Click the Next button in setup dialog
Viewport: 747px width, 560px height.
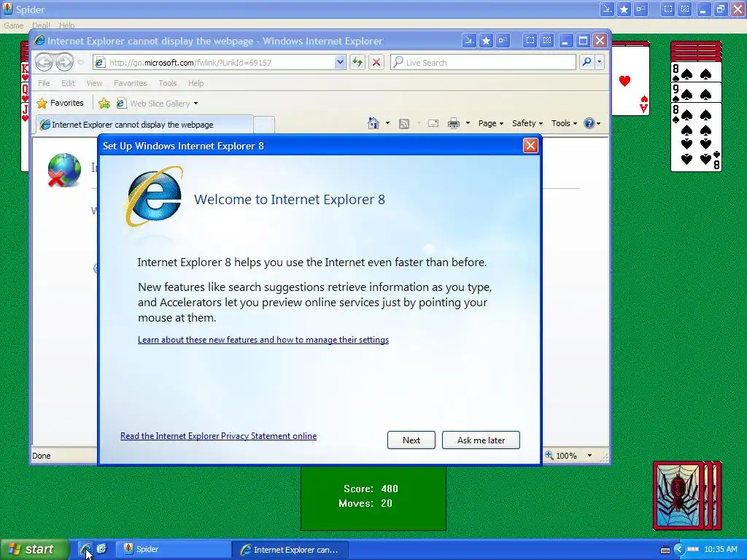[x=411, y=440]
